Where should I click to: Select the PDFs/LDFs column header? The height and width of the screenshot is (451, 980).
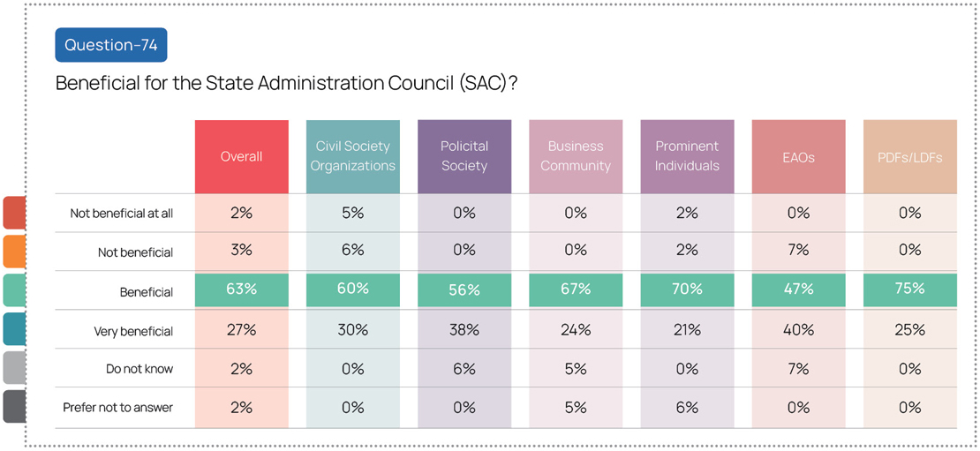pos(909,156)
